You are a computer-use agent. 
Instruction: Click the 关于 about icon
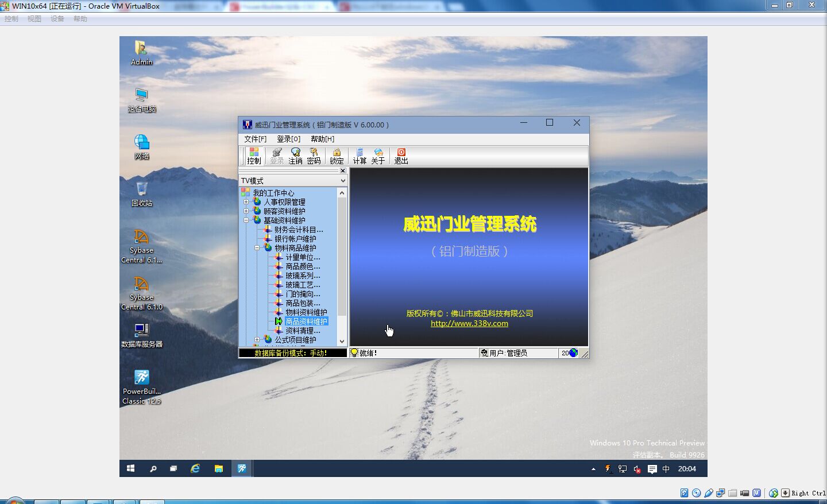(378, 156)
